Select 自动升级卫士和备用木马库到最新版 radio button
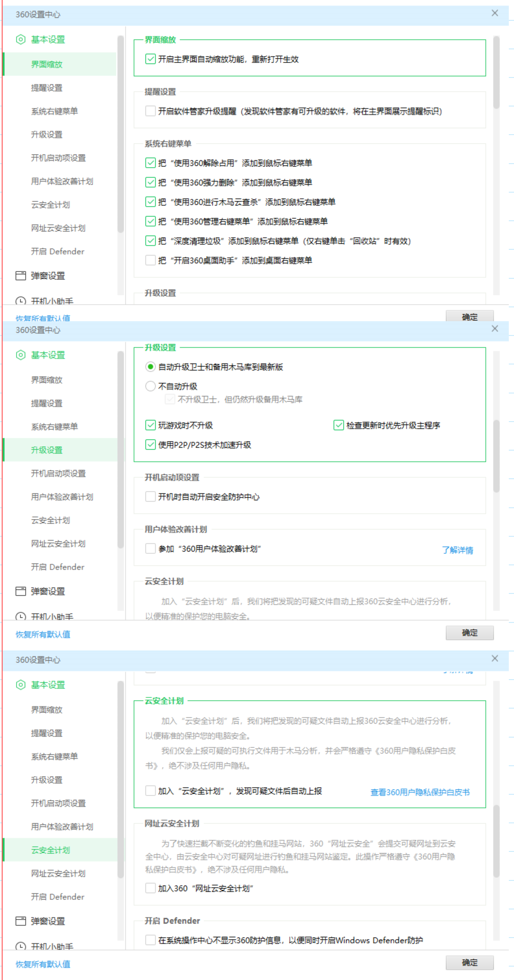 point(151,367)
